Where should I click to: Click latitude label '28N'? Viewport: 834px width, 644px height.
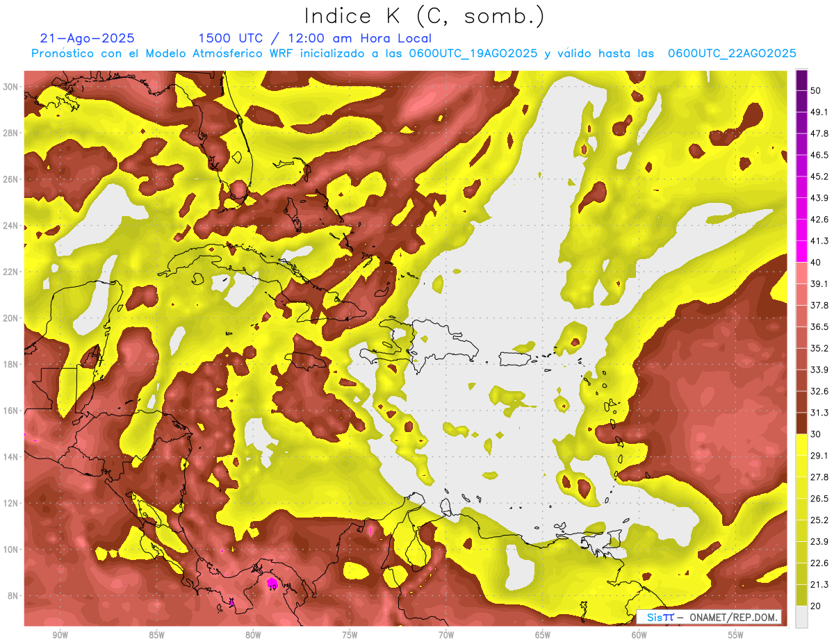[x=12, y=133]
